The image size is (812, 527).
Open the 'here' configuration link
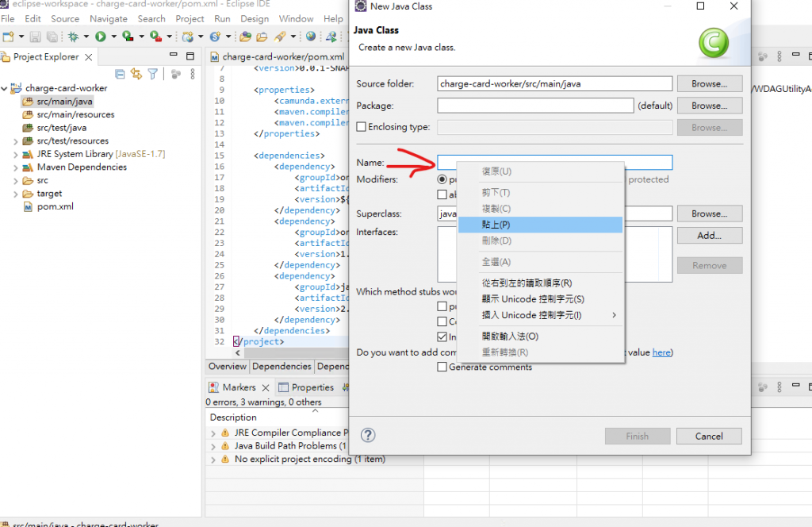661,352
